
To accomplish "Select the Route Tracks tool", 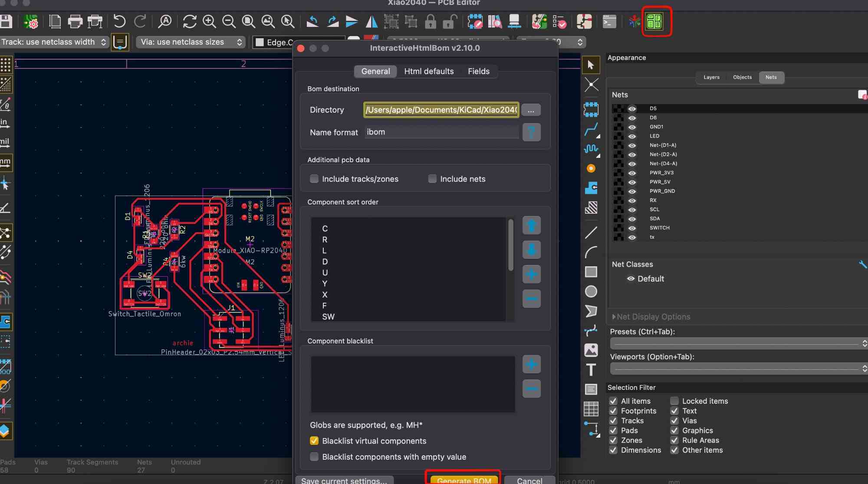I will 591,129.
